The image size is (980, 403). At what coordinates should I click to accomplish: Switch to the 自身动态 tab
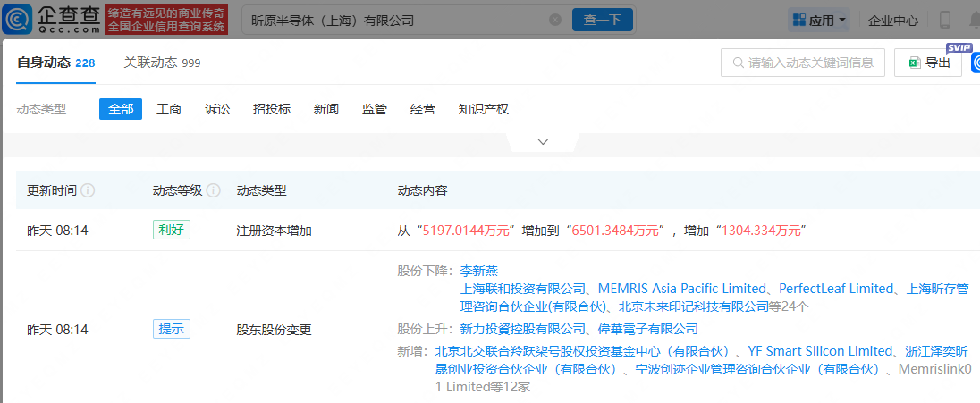point(55,63)
